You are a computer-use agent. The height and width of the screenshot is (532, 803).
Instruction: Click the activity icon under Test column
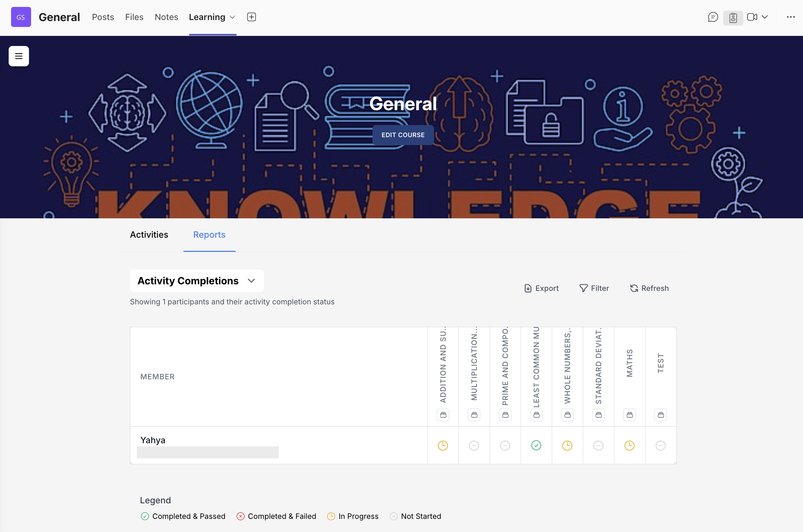(x=661, y=415)
